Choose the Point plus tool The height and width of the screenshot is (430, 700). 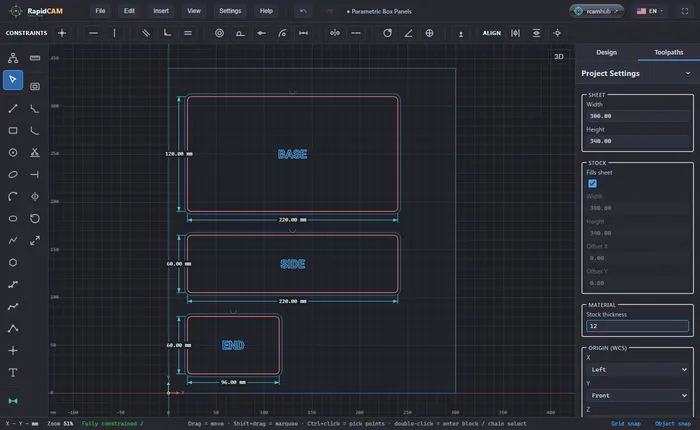(x=13, y=351)
